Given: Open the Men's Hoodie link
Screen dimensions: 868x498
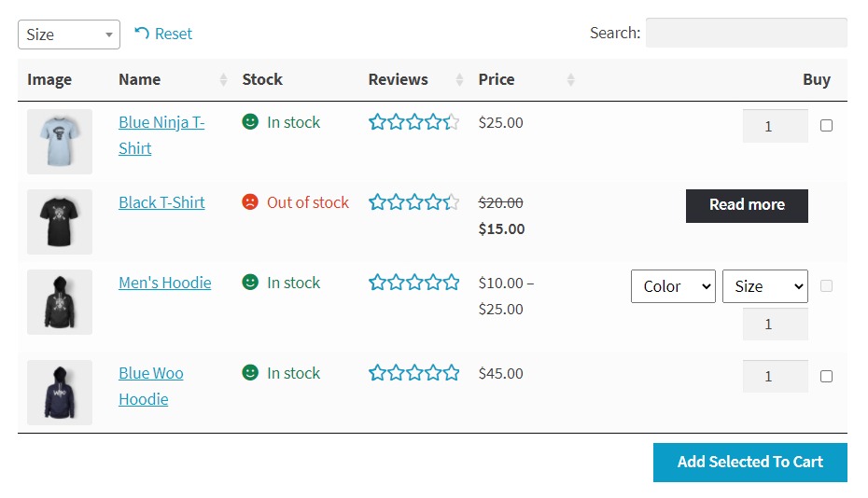Looking at the screenshot, I should click(x=165, y=283).
